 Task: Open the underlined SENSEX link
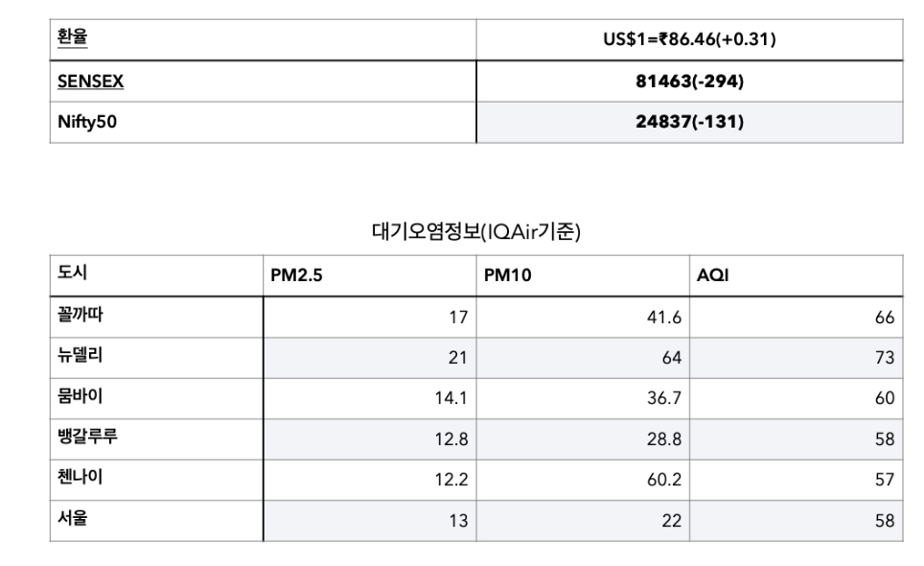click(90, 82)
